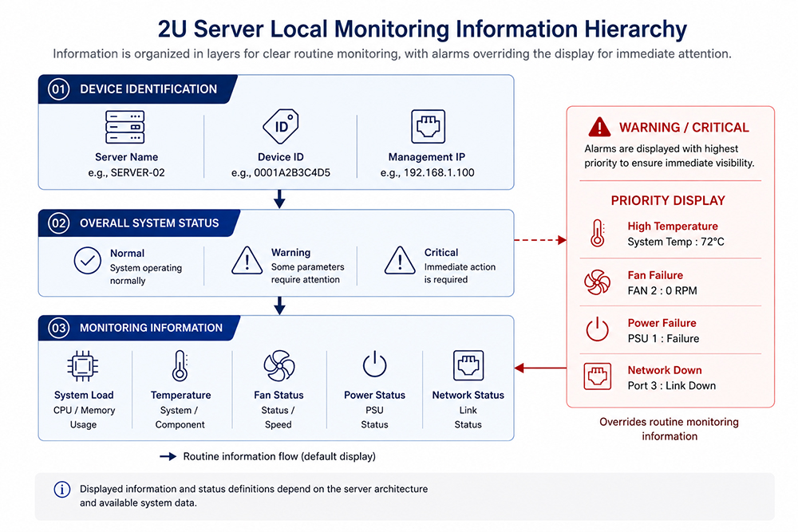Click the Status / Speed text
Screen dimensions: 798x532
[x=278, y=418]
